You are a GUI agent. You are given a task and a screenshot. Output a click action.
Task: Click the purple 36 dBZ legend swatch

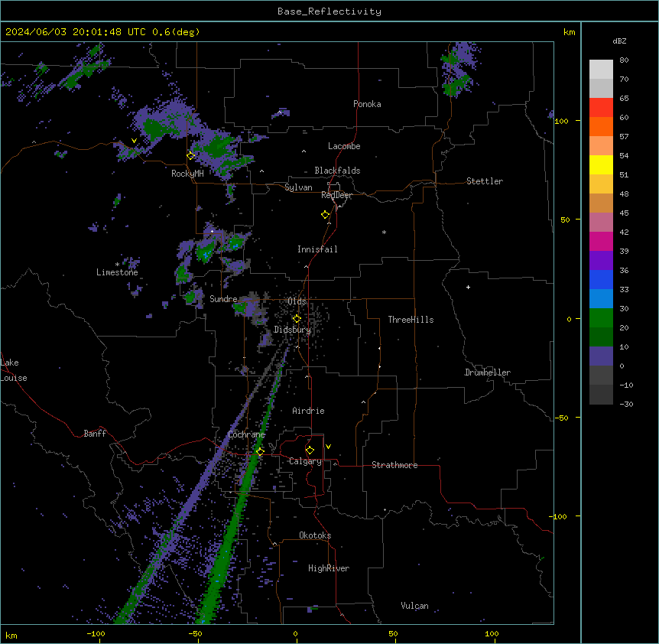tap(601, 260)
